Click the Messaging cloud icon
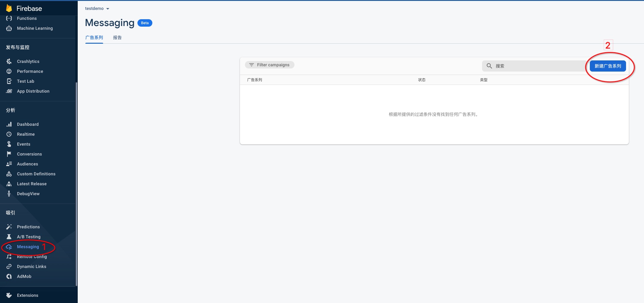This screenshot has width=644, height=303. [x=9, y=247]
